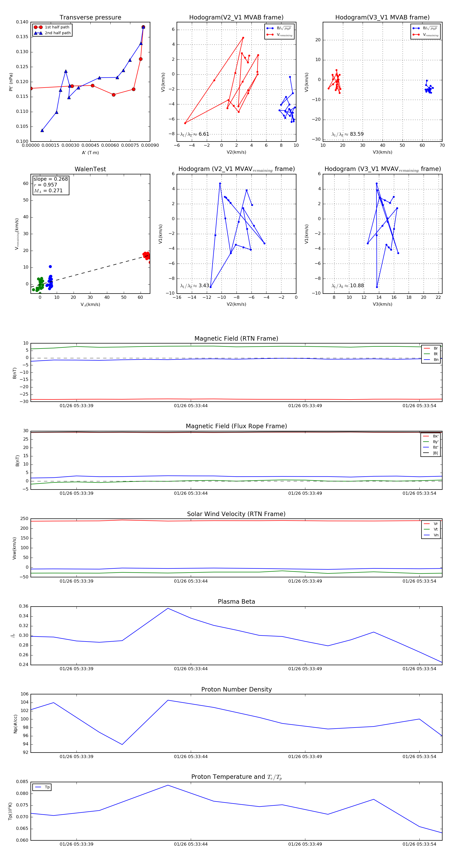Click the "Pt' (nPa)" y-axis label

click(x=11, y=82)
